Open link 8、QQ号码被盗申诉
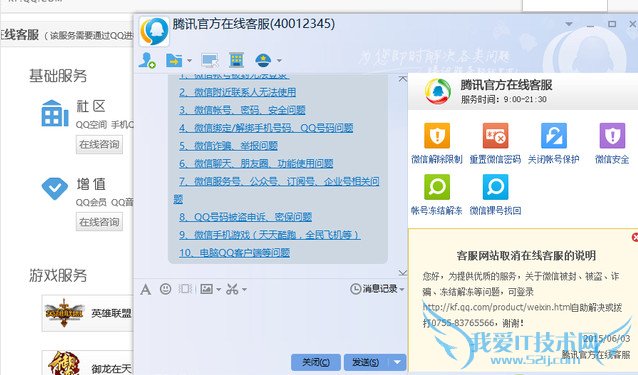 click(x=245, y=217)
